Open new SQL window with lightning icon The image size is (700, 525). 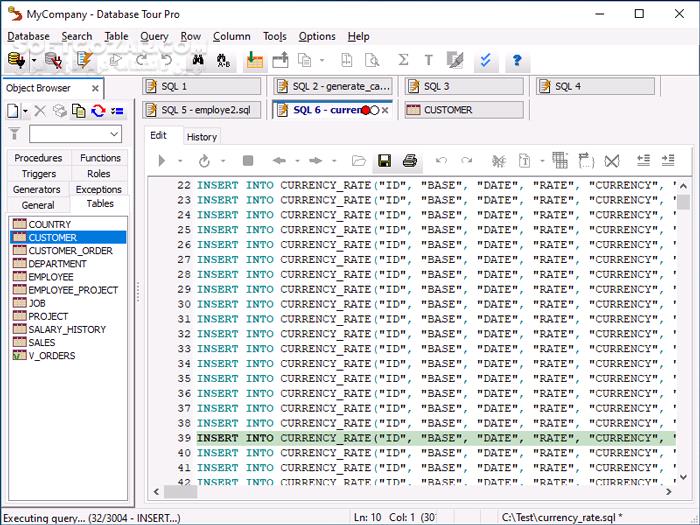[x=84, y=60]
